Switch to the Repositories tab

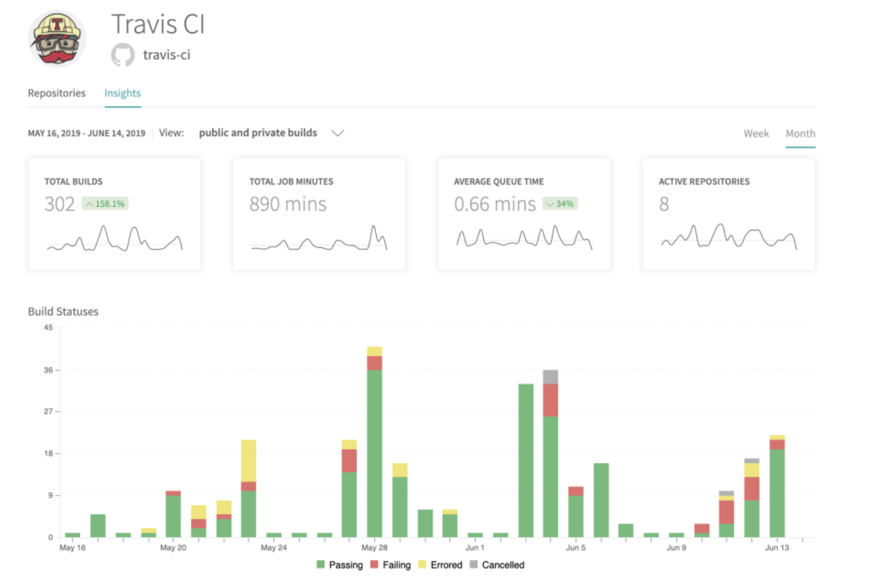(x=57, y=93)
